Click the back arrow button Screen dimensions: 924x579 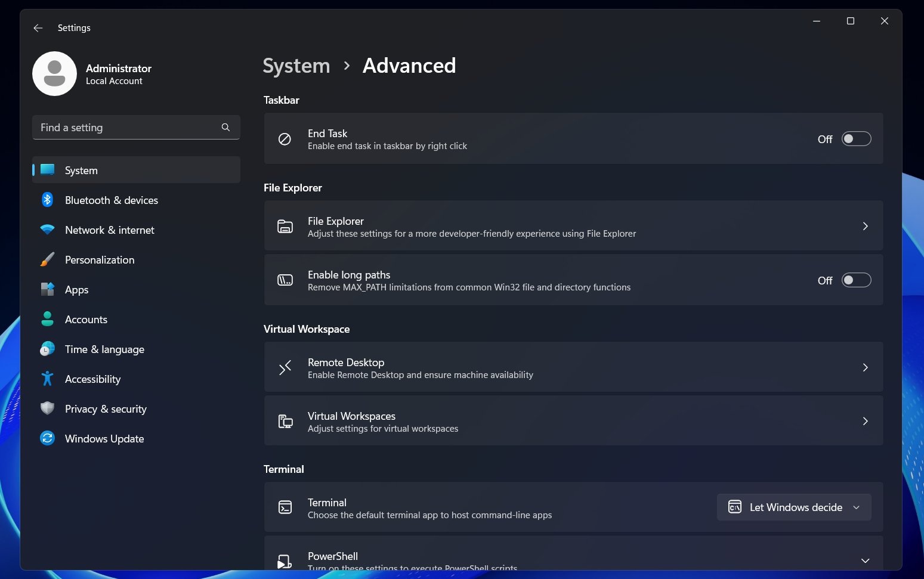coord(38,27)
